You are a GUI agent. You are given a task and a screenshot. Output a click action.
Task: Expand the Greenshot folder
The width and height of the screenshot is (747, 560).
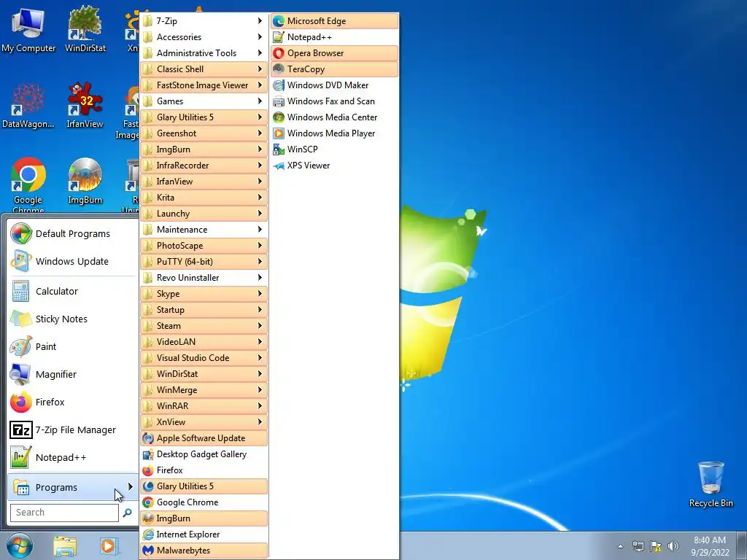tap(204, 133)
